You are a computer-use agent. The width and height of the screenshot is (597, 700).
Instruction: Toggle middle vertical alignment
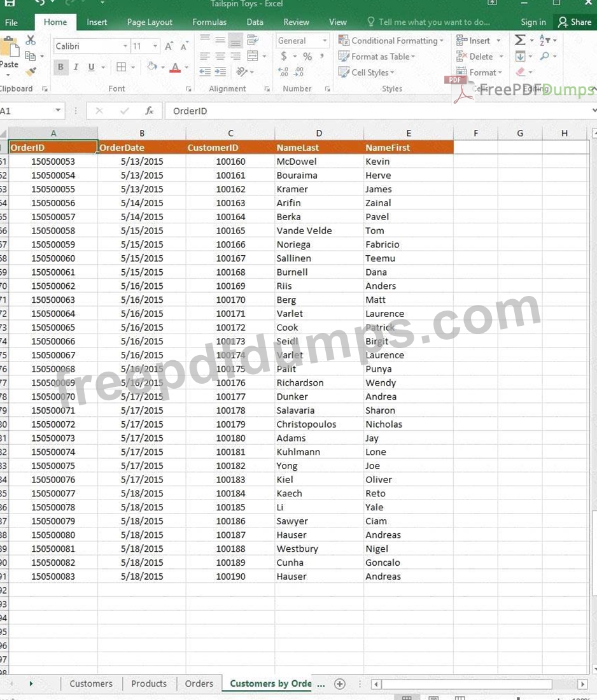click(x=220, y=40)
